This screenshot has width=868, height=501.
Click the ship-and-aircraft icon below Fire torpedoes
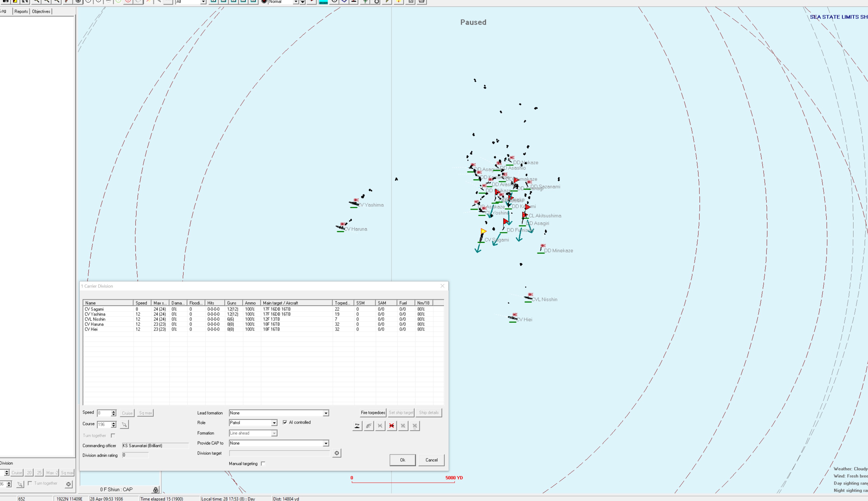[357, 426]
